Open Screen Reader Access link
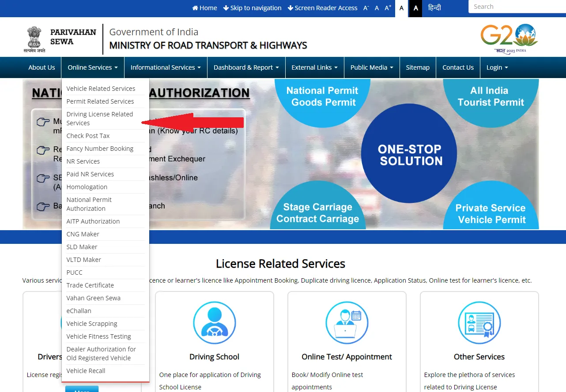 tap(322, 8)
